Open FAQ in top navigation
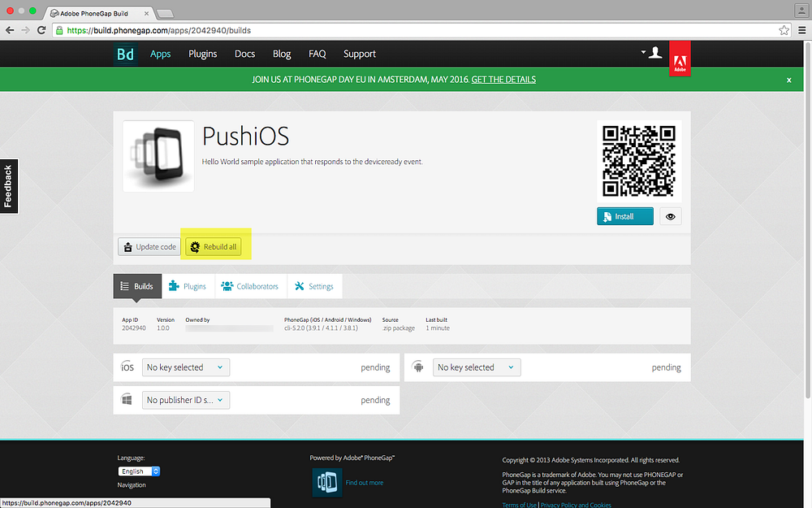Image resolution: width=812 pixels, height=508 pixels. 317,54
